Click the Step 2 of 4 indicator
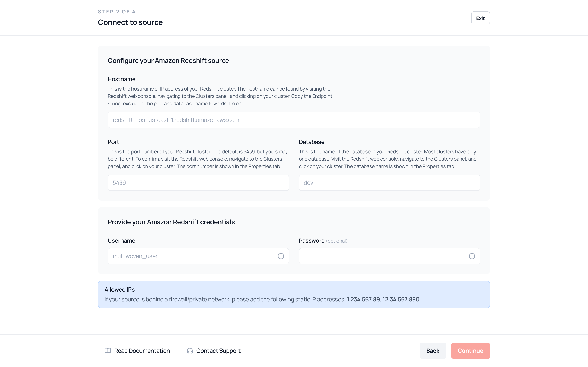This screenshot has width=588, height=367. click(x=116, y=12)
